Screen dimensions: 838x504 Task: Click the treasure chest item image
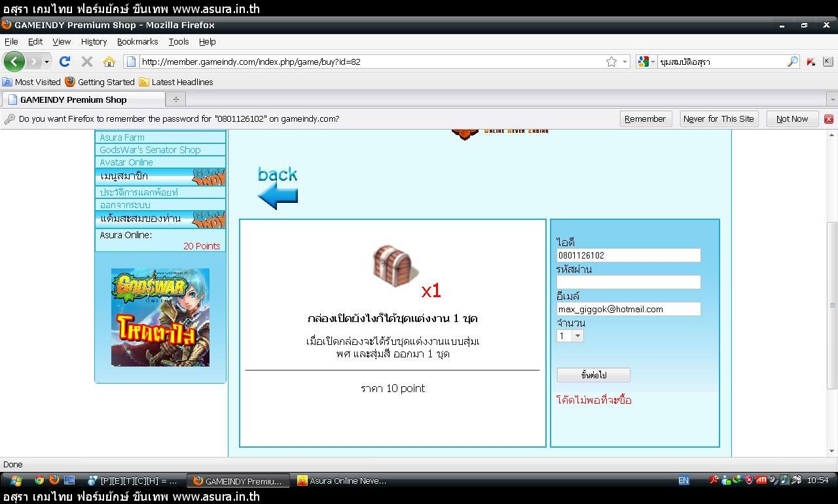pyautogui.click(x=395, y=266)
